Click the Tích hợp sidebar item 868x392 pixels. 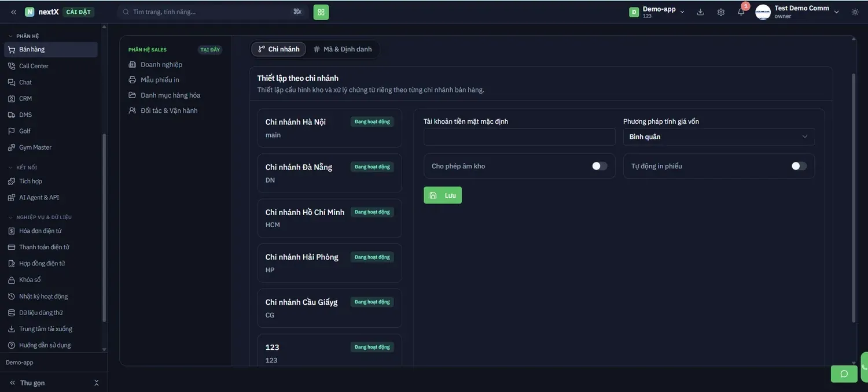(x=51, y=182)
